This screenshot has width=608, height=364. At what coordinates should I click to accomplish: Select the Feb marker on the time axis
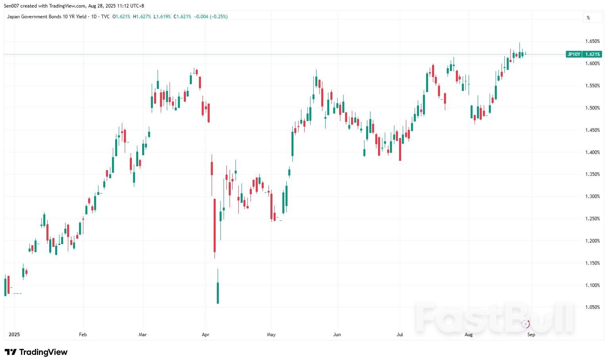click(x=83, y=335)
